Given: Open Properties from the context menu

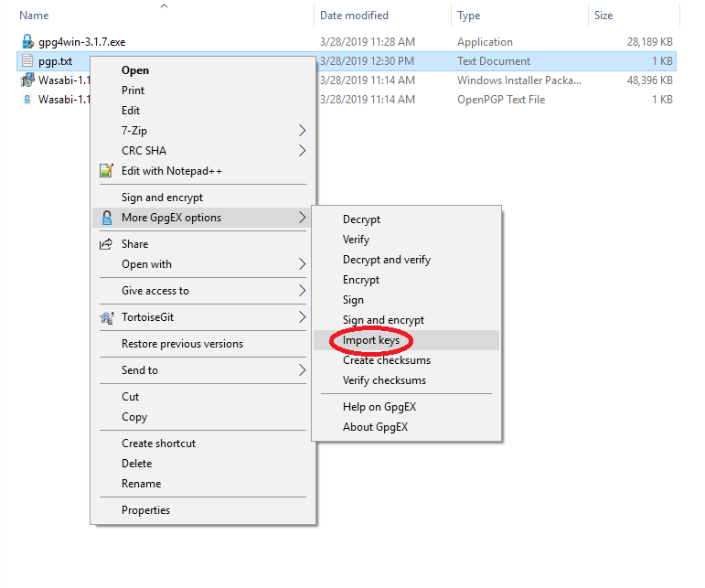Looking at the screenshot, I should [x=145, y=510].
